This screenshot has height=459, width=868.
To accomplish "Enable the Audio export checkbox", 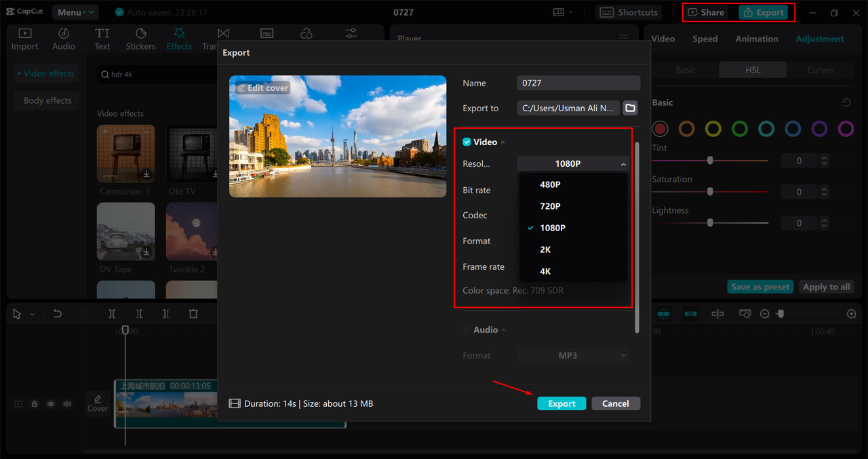I will [x=467, y=330].
